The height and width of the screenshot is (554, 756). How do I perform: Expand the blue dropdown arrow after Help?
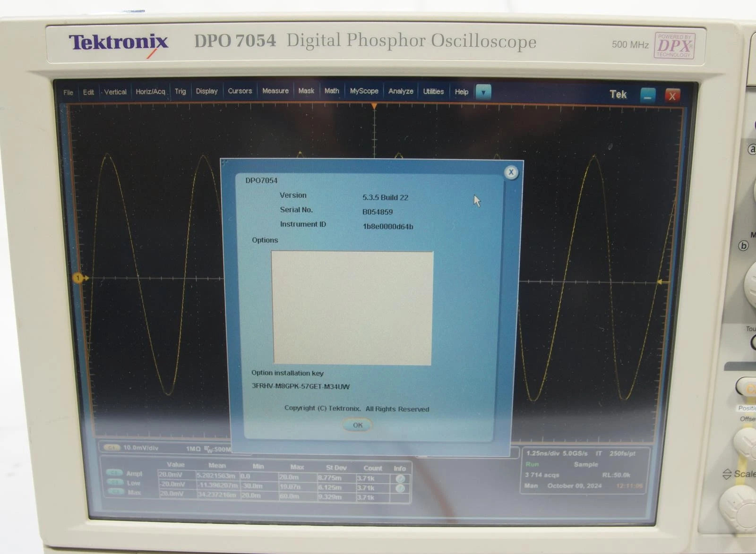(x=483, y=92)
